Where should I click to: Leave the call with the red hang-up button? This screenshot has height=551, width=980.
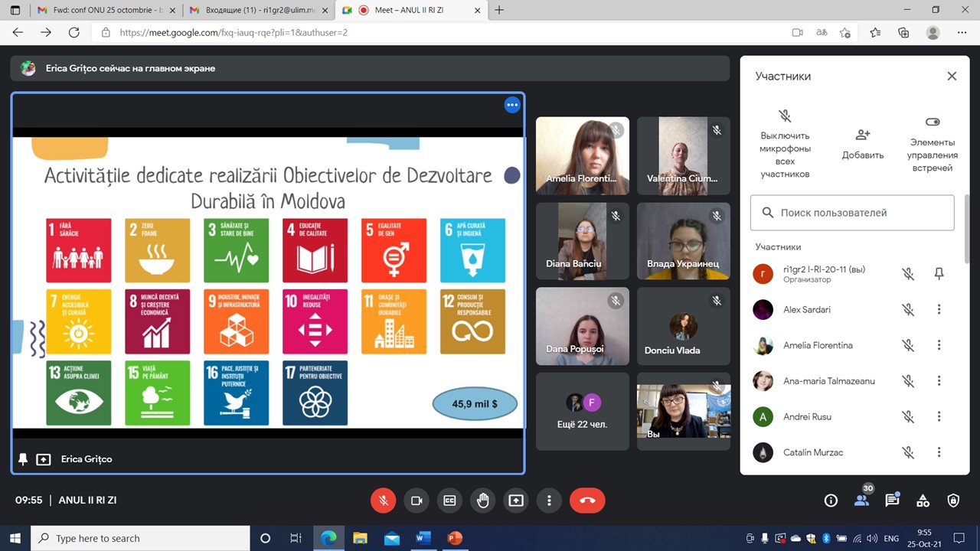pyautogui.click(x=587, y=500)
